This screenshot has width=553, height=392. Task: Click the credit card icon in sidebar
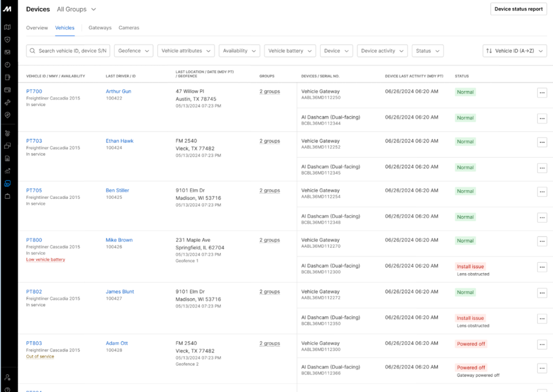click(7, 90)
